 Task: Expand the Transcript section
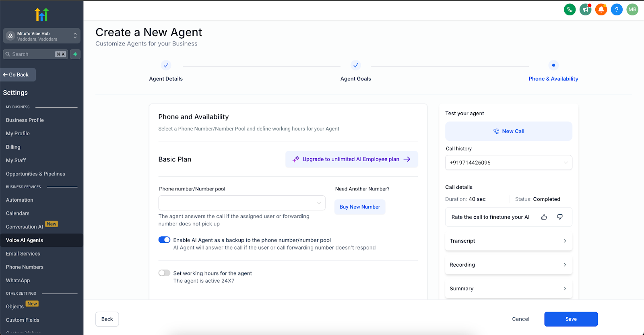(509, 241)
